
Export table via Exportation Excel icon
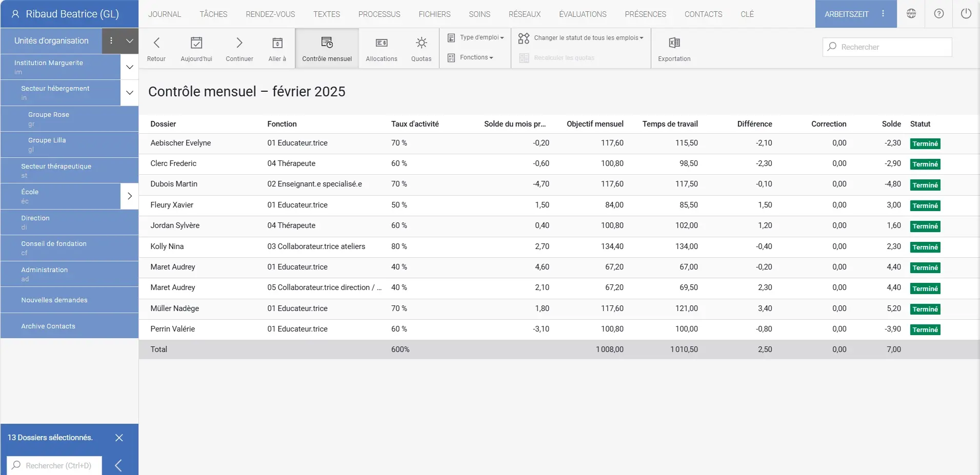pyautogui.click(x=674, y=43)
